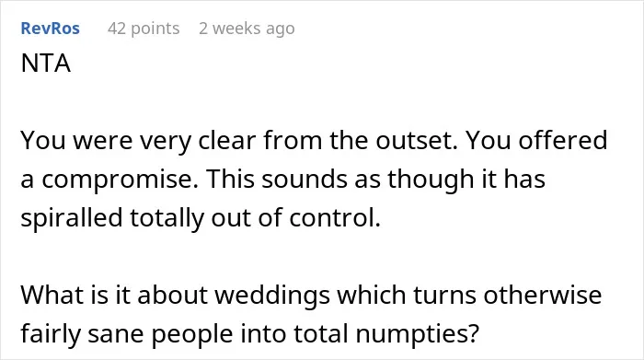Click the phrase totally out of control
The height and width of the screenshot is (360, 644).
(x=255, y=218)
